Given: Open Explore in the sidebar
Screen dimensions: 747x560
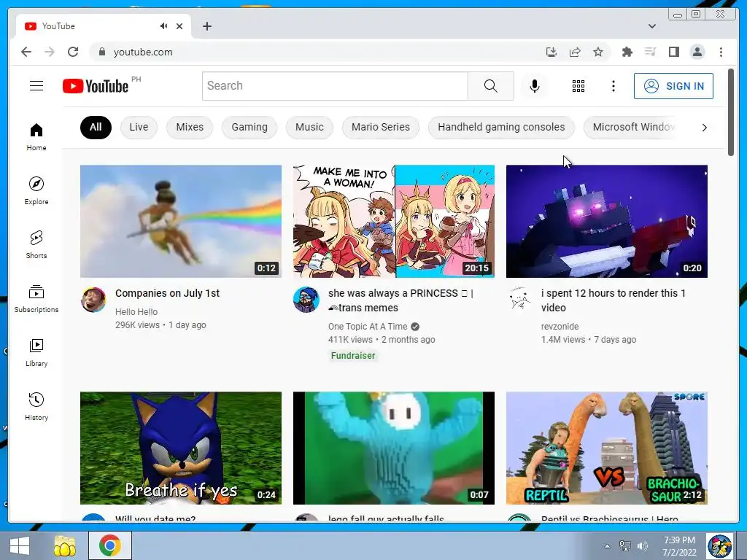Looking at the screenshot, I should [x=36, y=190].
